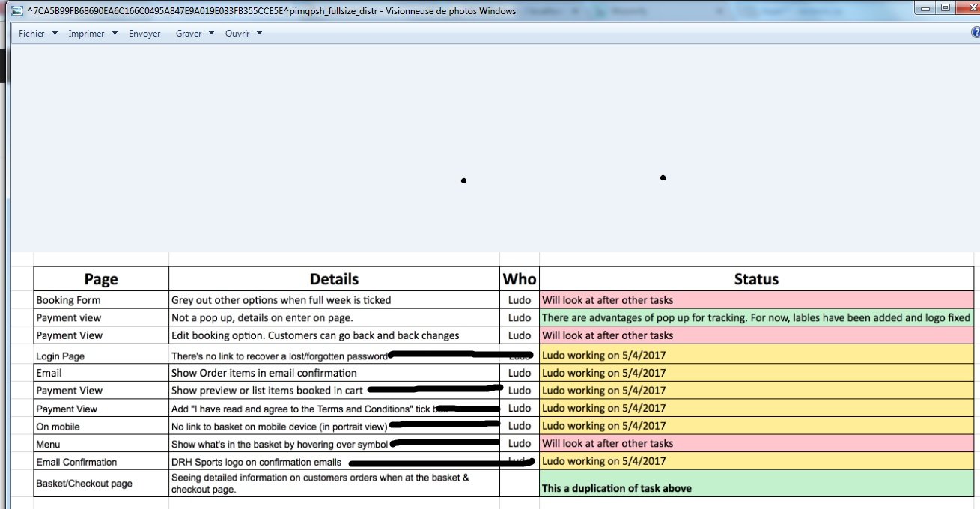Click "Will look at after other tasks" in Edit booking row
Image resolution: width=980 pixels, height=509 pixels.
pos(756,335)
